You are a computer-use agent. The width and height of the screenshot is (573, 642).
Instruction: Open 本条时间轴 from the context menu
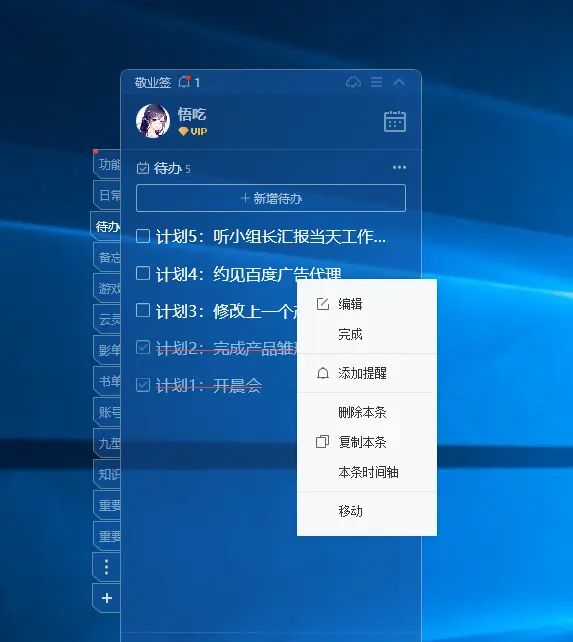(x=367, y=472)
